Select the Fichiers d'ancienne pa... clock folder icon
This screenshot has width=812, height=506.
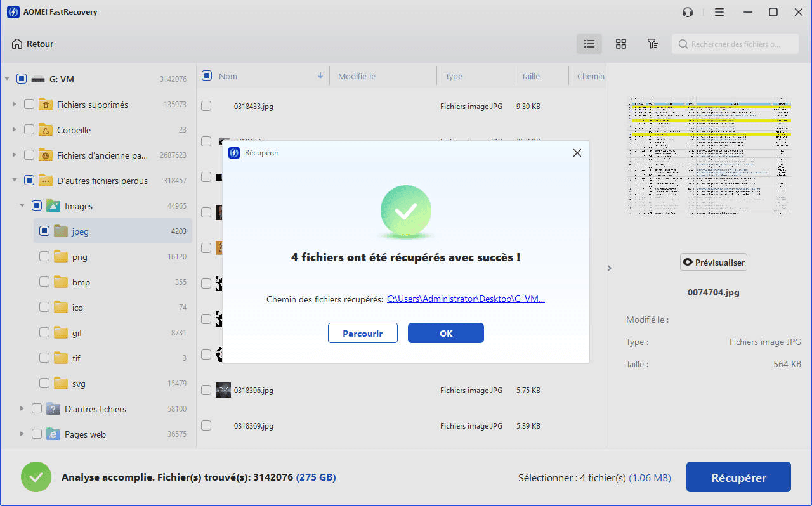click(x=45, y=155)
